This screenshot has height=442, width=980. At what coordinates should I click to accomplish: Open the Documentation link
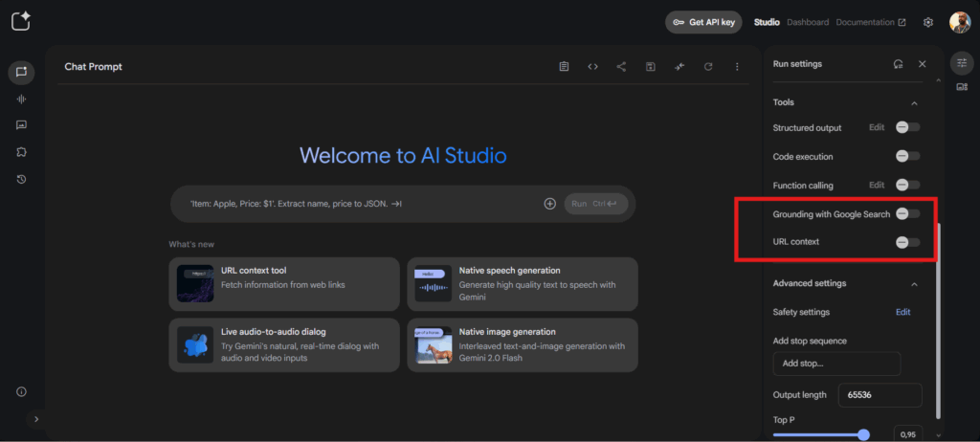coord(871,22)
